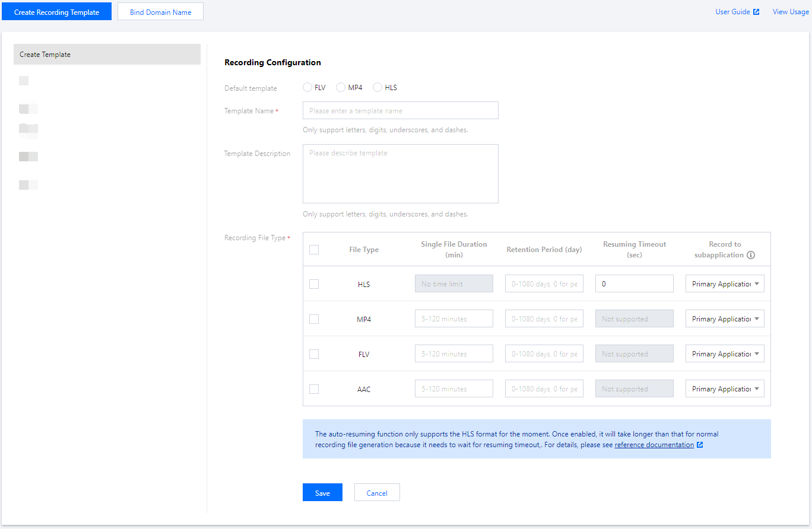Open the Primary Application dropdown for HLS
The height and width of the screenshot is (529, 812).
pyautogui.click(x=725, y=283)
